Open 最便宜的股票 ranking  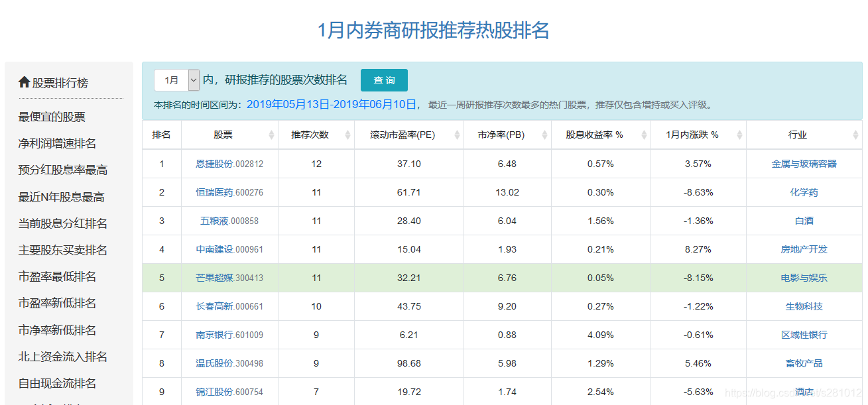tap(52, 117)
